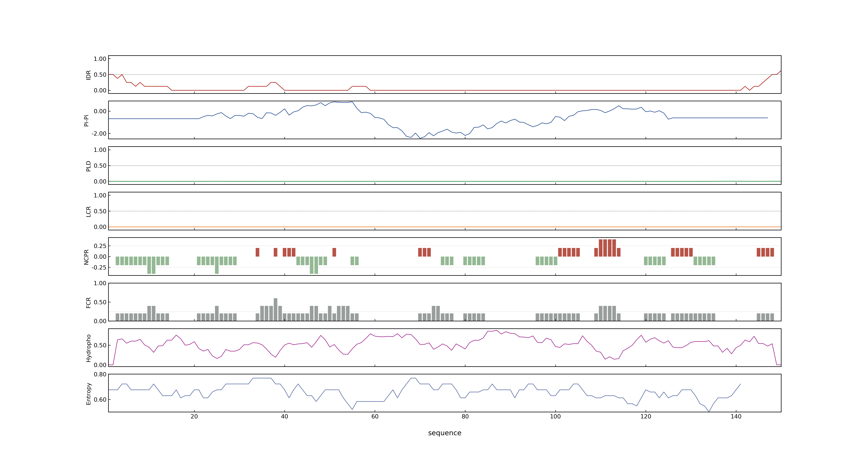
Task: Click the 0.50 tick in Hydropho panel
Action: (x=100, y=345)
